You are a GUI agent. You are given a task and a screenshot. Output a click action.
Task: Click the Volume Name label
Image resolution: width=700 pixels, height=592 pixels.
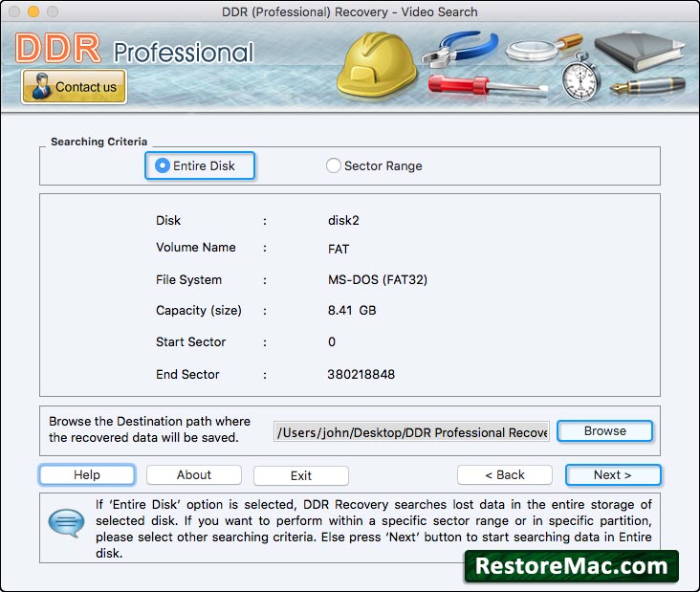tap(195, 248)
